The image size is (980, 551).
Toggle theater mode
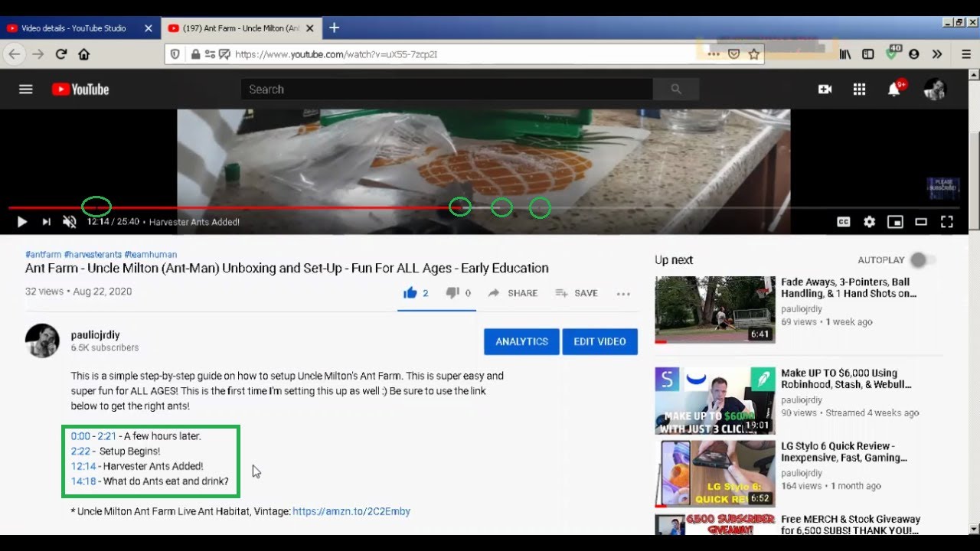click(x=921, y=222)
